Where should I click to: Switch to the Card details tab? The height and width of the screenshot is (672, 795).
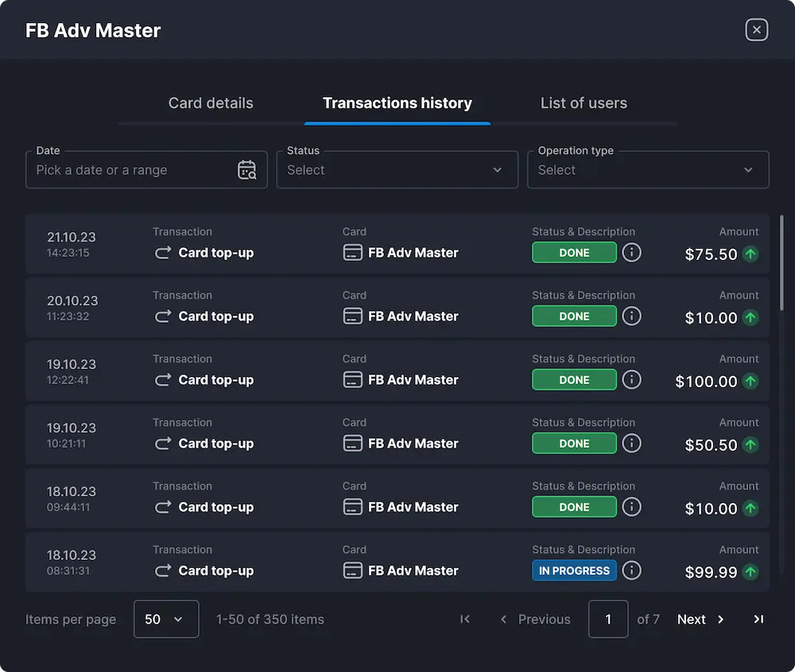tap(211, 103)
